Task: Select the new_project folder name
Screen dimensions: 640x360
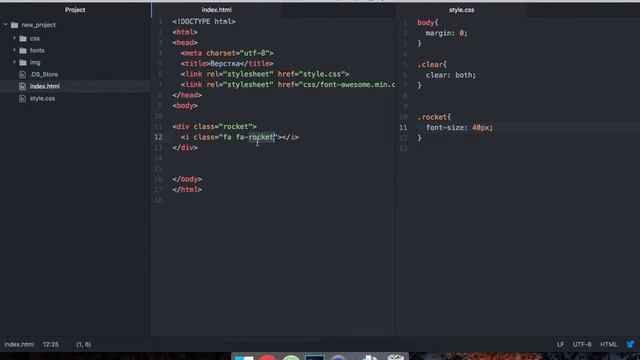Action: (x=38, y=25)
